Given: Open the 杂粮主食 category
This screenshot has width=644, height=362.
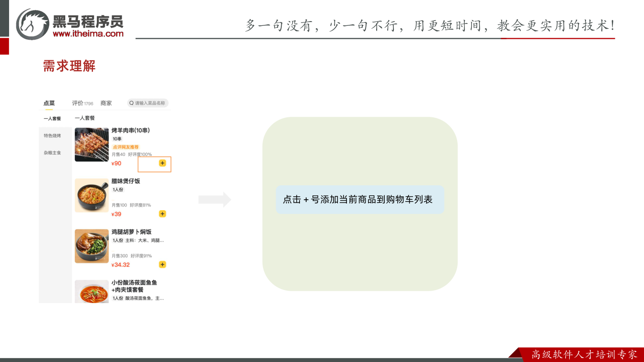Looking at the screenshot, I should [52, 153].
